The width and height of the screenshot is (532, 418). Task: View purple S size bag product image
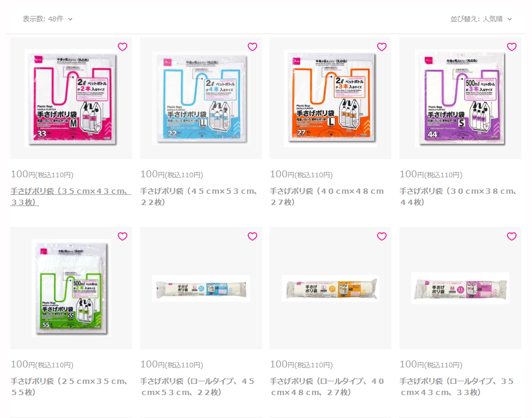pos(460,99)
